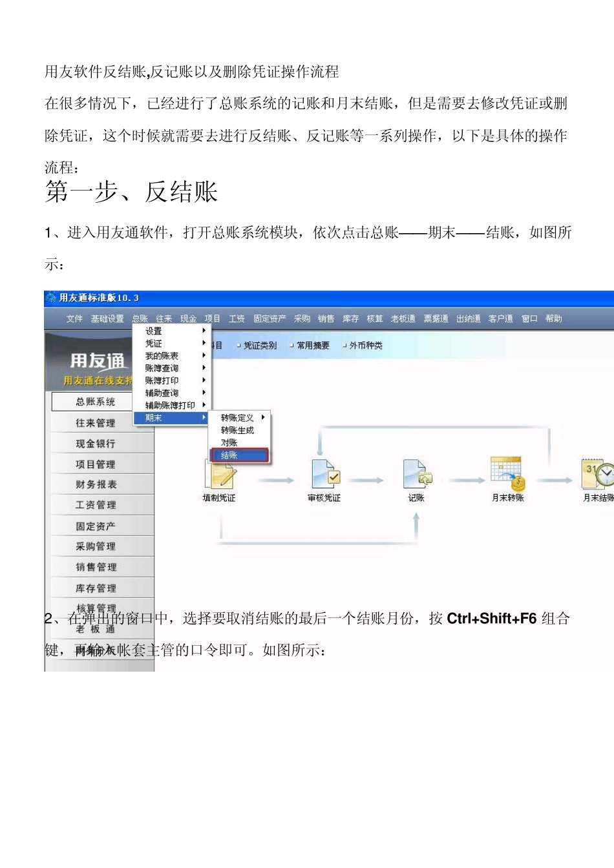Click the 用友通 app icon in title bar

[x=51, y=298]
